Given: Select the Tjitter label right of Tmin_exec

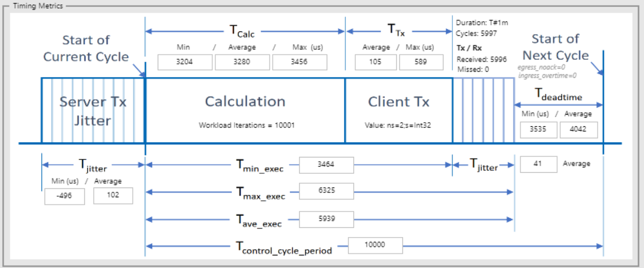Looking at the screenshot, I should tap(484, 165).
